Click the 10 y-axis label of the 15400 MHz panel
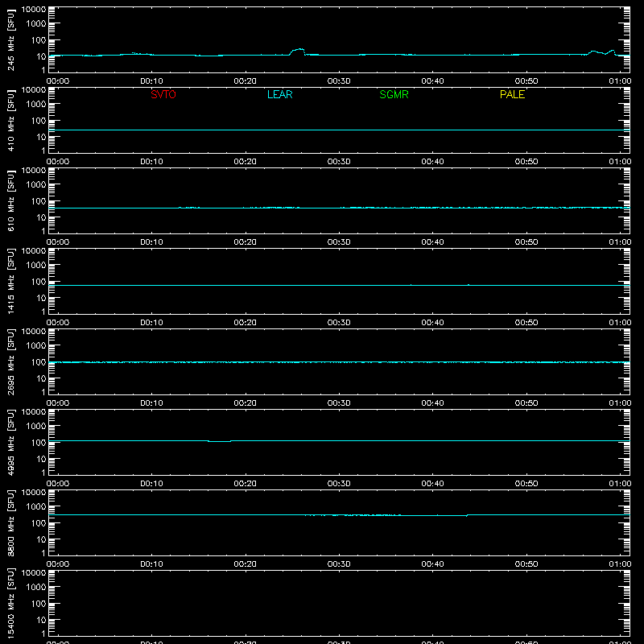This screenshot has height=644, width=644. pyautogui.click(x=41, y=620)
